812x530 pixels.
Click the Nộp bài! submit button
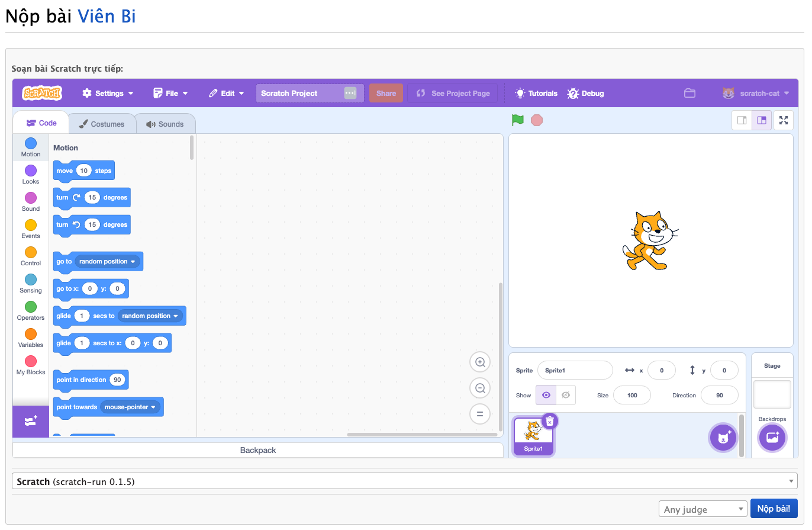(x=774, y=509)
